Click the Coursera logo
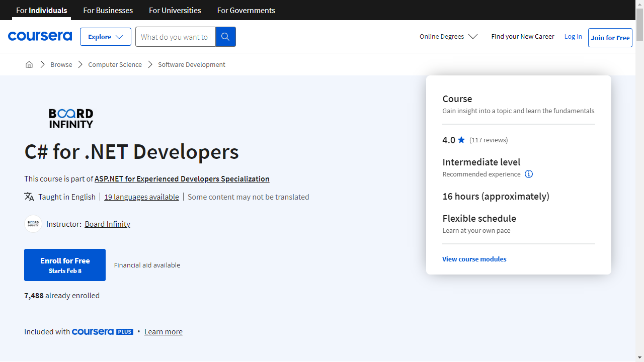The height and width of the screenshot is (362, 644). point(40,36)
